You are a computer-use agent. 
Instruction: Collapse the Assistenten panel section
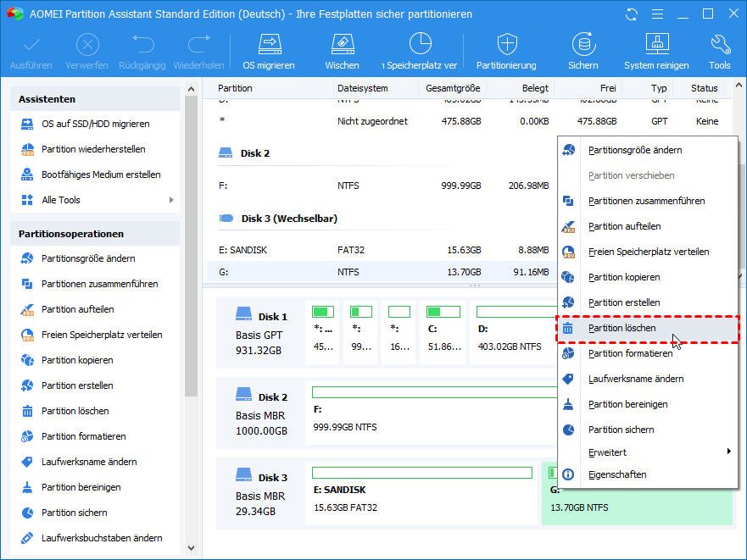95,99
